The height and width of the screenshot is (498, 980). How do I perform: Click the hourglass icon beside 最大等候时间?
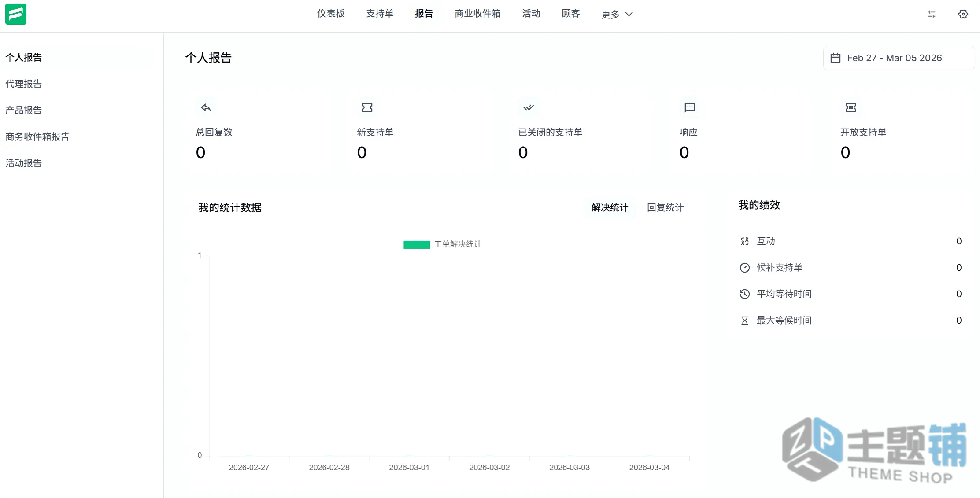point(745,321)
